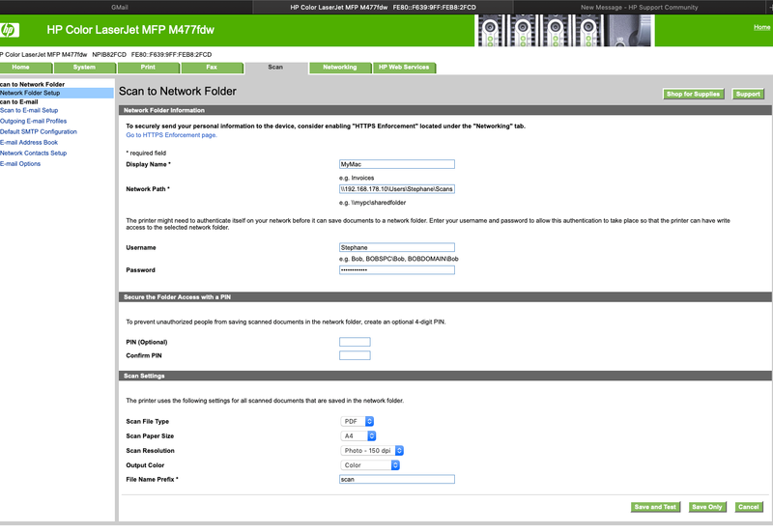Click the Confirm PIN field
The height and width of the screenshot is (532, 773).
(355, 355)
